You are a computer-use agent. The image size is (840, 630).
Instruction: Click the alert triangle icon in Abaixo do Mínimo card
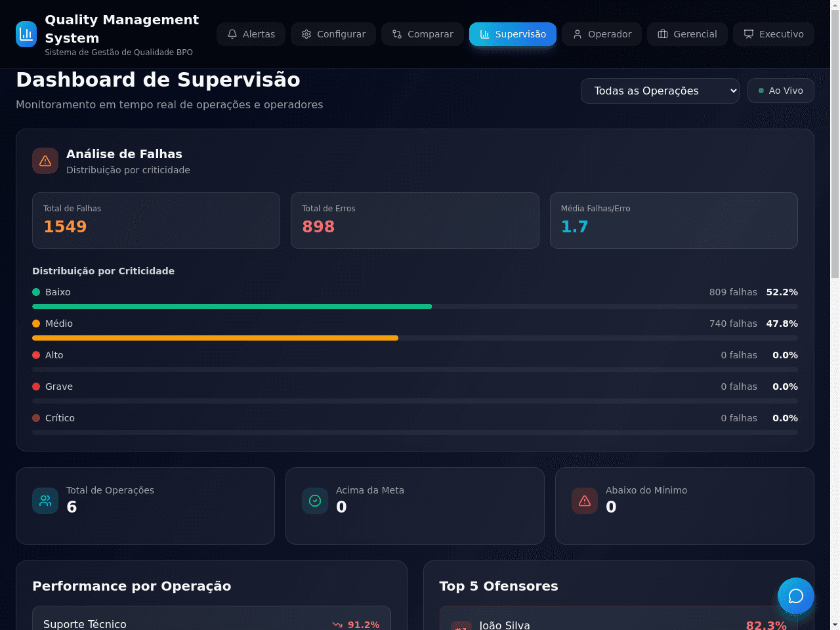click(585, 501)
